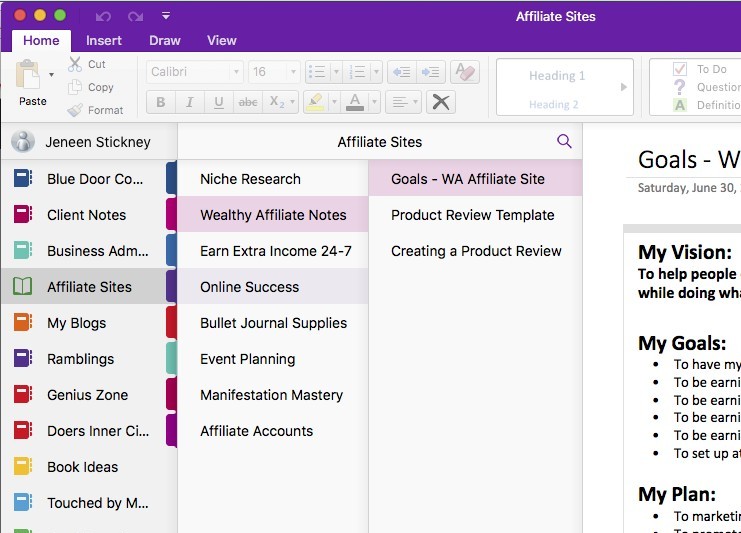Image resolution: width=741 pixels, height=533 pixels.
Task: Expand the styles gallery arrow
Action: point(624,87)
